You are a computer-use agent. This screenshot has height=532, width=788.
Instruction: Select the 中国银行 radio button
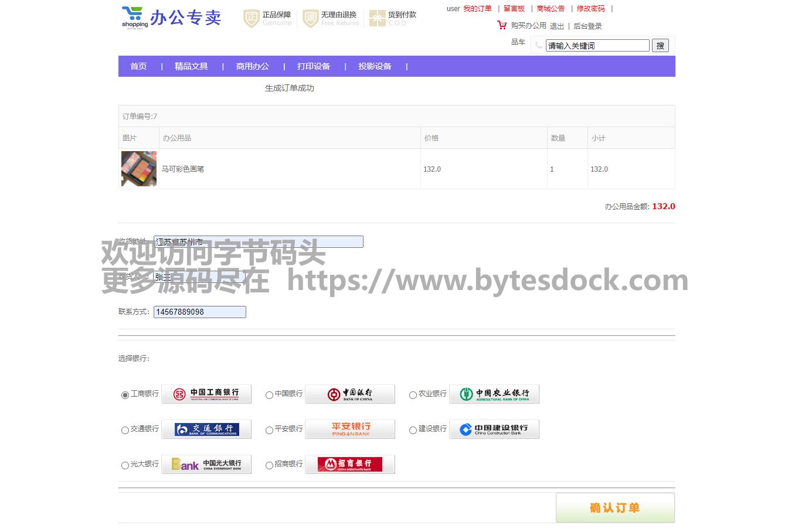tap(269, 395)
